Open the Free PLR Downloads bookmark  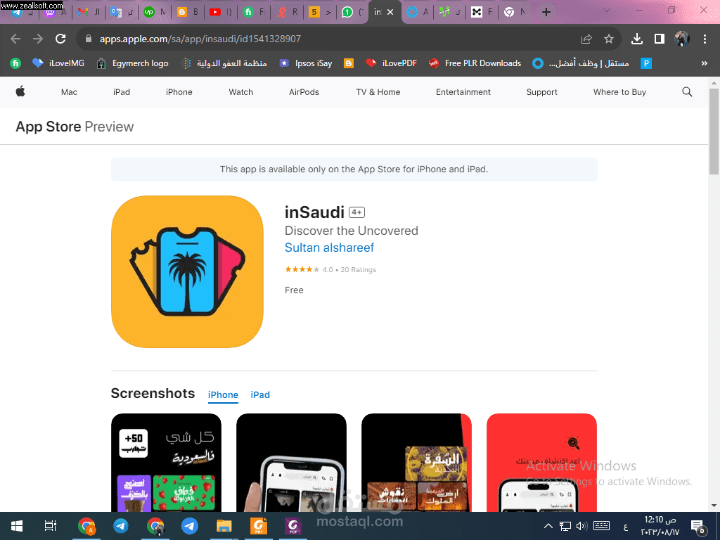click(475, 63)
